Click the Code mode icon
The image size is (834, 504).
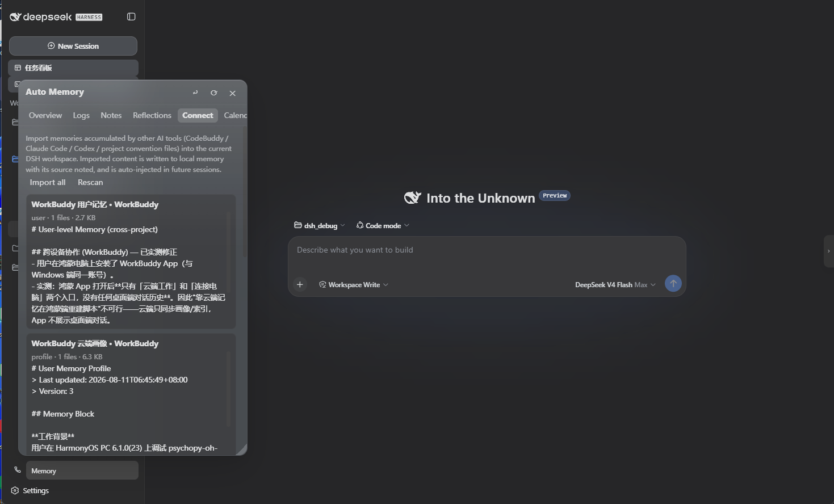[x=360, y=225]
